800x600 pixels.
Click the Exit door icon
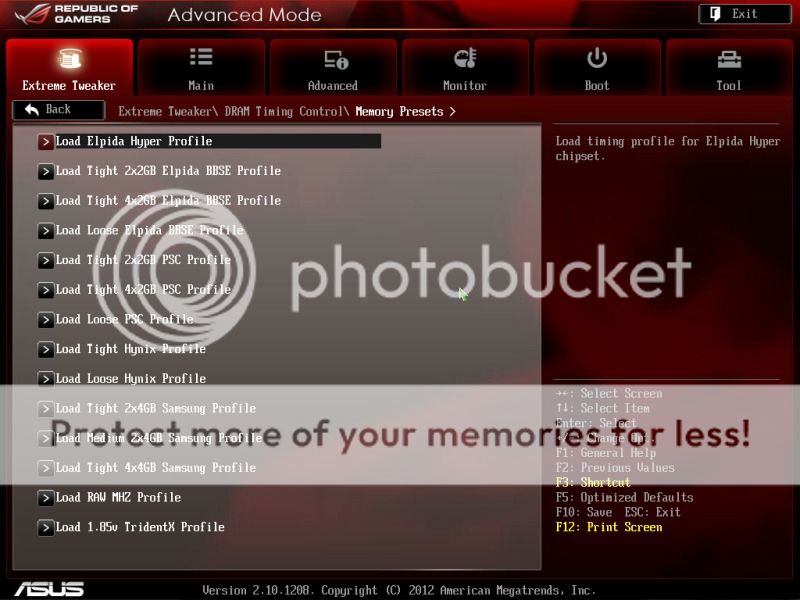pos(716,14)
